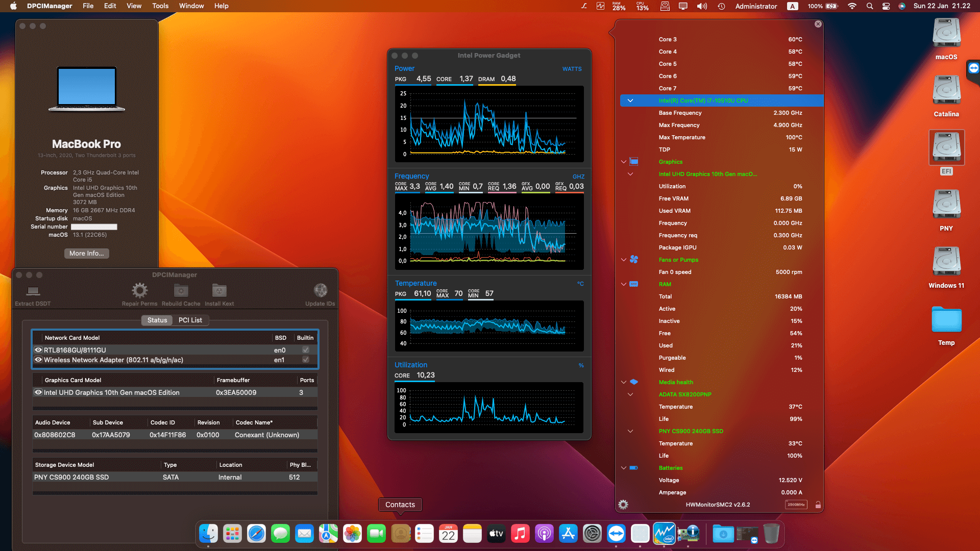Collapse PNY CS900 240GB SSD subsection

630,431
